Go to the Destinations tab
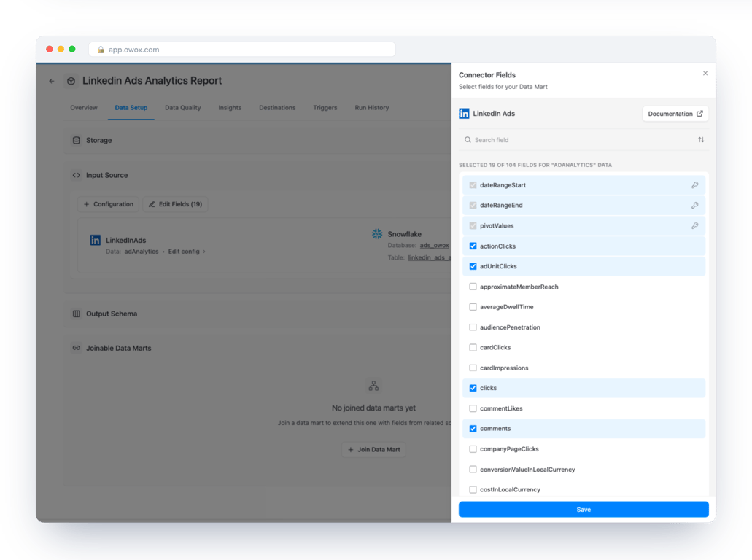Screen dimensions: 752x560 tap(277, 108)
